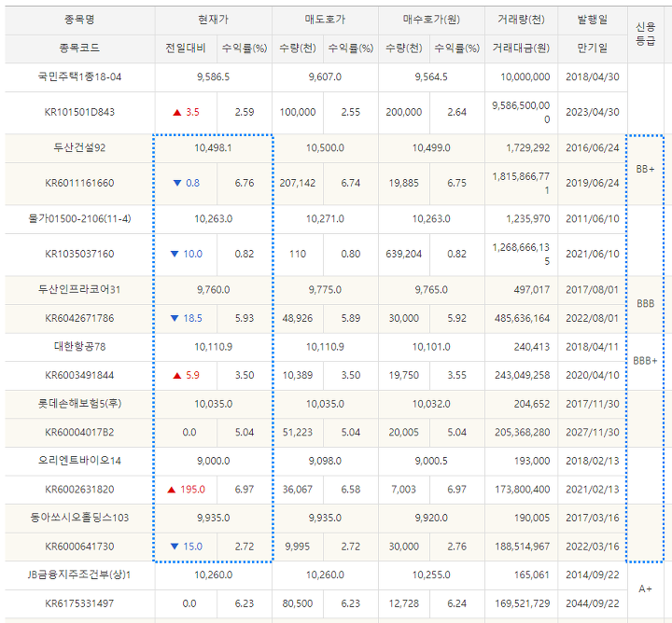Click trade volume 10,000,000

click(x=525, y=76)
